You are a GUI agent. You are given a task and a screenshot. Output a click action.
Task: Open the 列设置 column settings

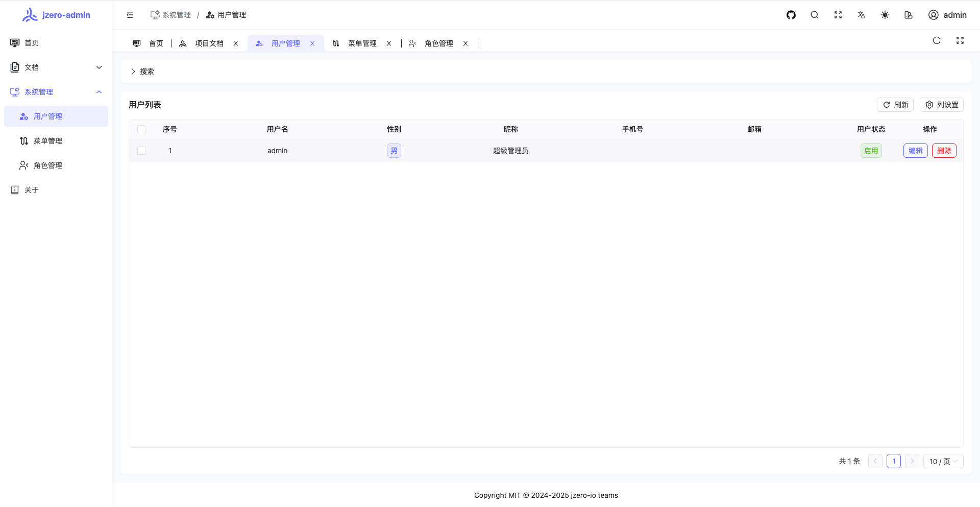click(942, 105)
